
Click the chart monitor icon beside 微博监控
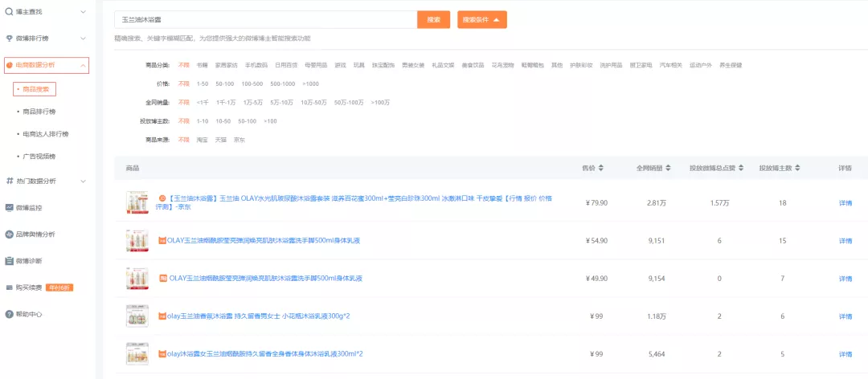pos(9,207)
